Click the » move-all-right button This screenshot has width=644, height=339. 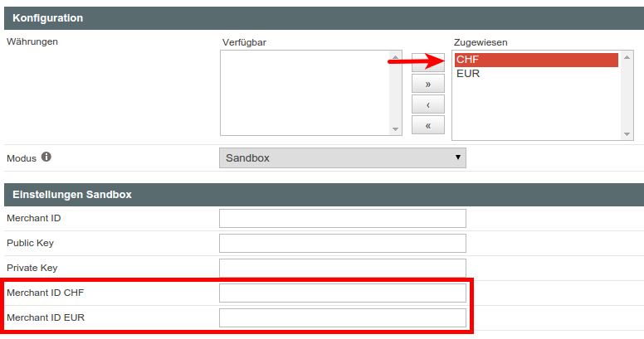(428, 84)
